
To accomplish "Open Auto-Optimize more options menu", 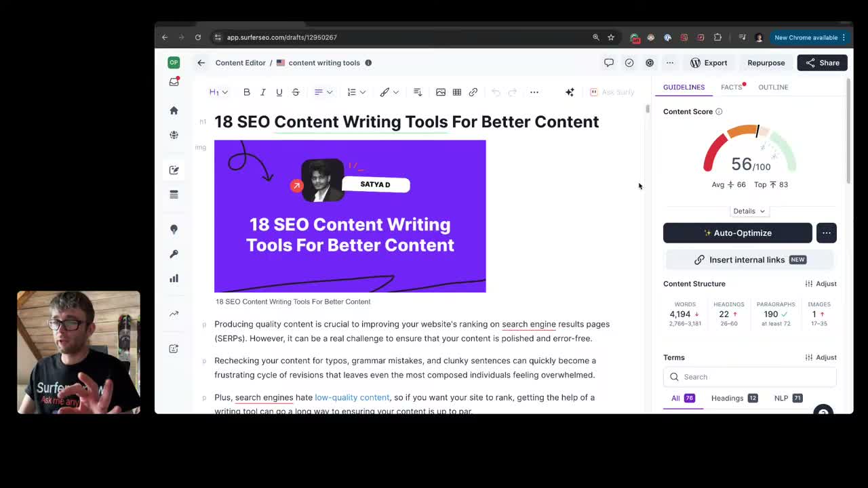I will coord(827,233).
